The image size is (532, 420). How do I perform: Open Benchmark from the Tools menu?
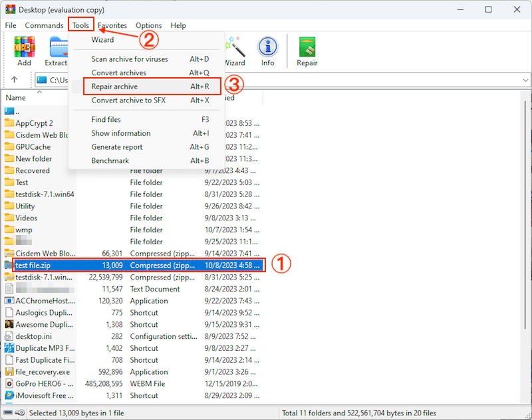pyautogui.click(x=110, y=160)
